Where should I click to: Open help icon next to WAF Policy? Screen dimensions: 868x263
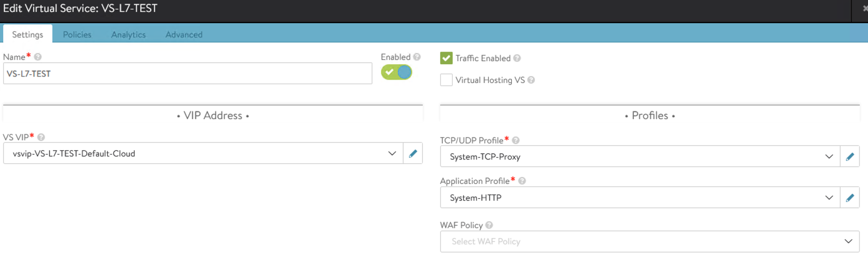tap(489, 225)
